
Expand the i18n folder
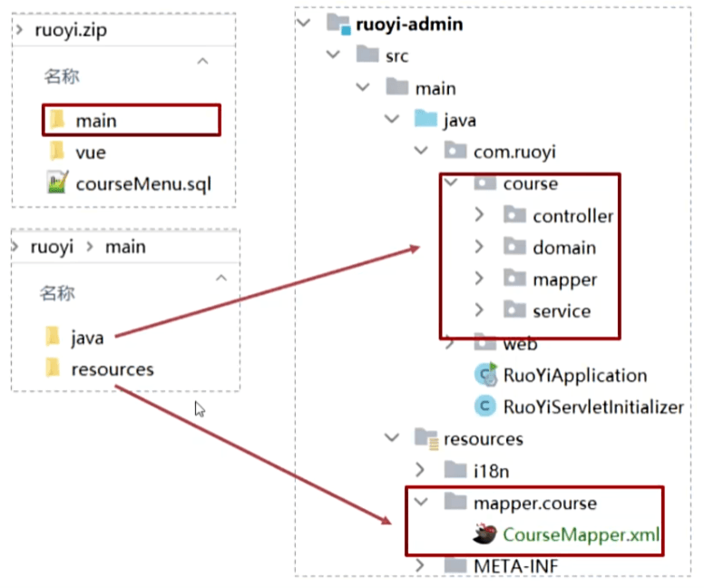(x=420, y=470)
